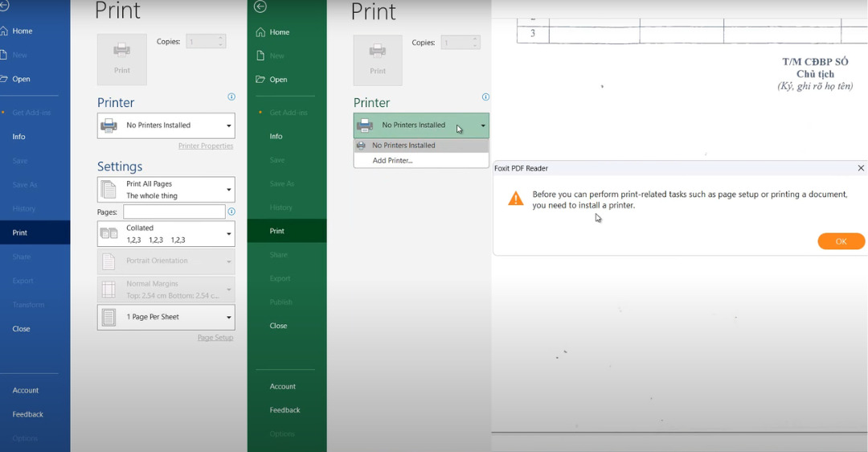Select Info in the green Excel sidebar

coord(276,137)
